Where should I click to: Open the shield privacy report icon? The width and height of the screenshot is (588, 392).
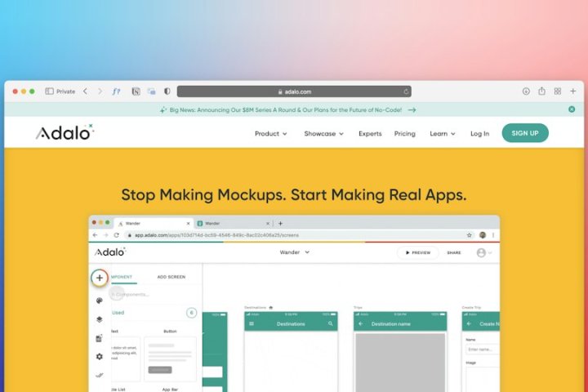(167, 91)
